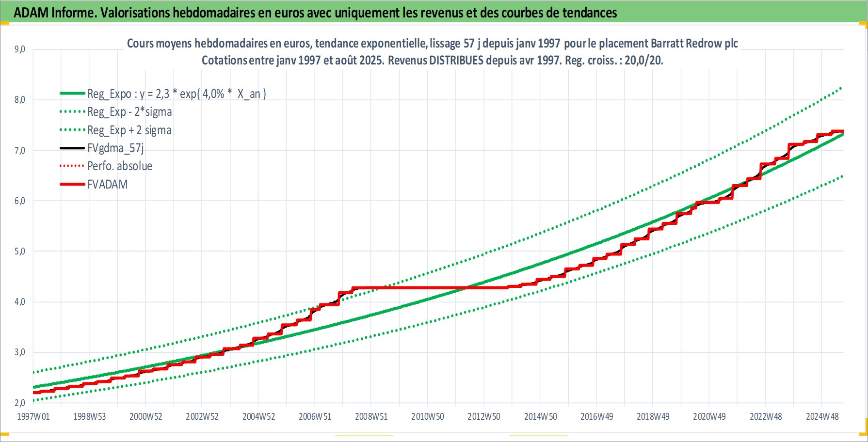The height and width of the screenshot is (442, 868).
Task: Click x-axis label '2006W51'
Action: pyautogui.click(x=315, y=416)
